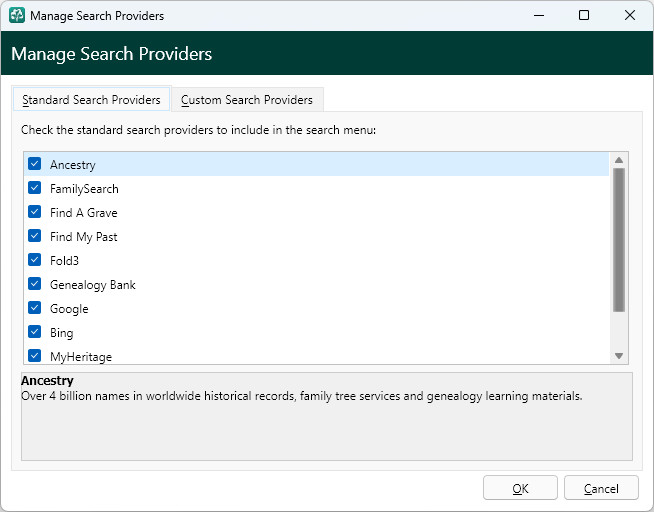Minimize the Manage Search Providers window
654x512 pixels.
point(539,15)
